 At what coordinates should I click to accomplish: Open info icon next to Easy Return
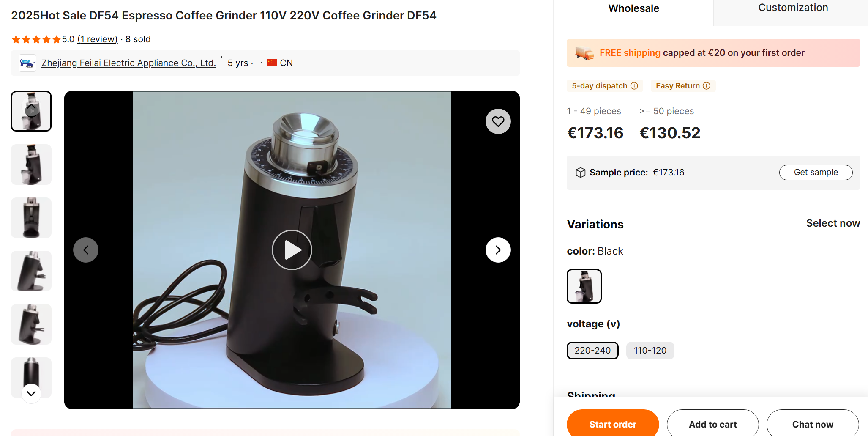coord(707,86)
